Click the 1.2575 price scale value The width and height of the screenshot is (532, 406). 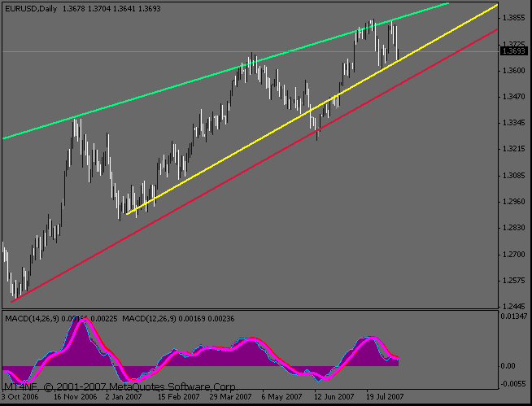click(x=513, y=281)
